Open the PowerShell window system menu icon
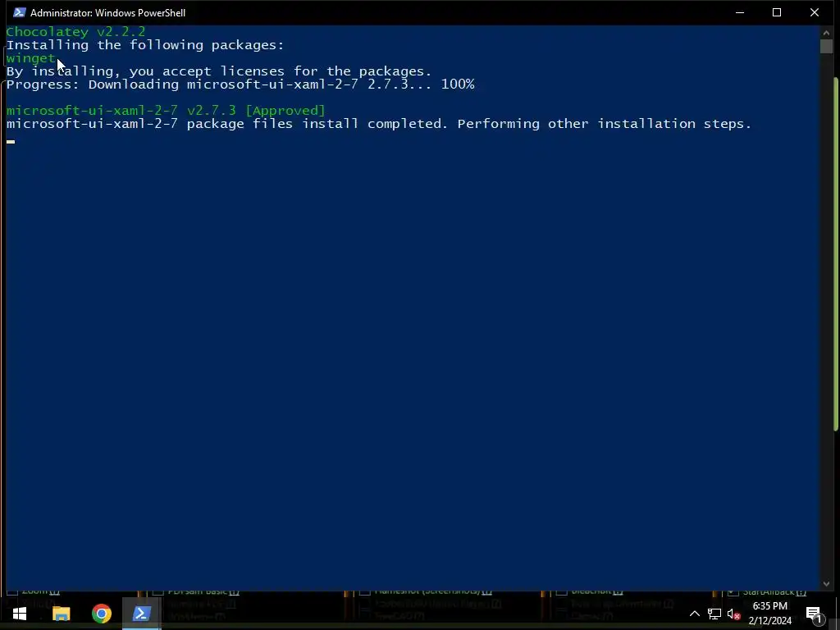The height and width of the screenshot is (630, 840). click(20, 12)
